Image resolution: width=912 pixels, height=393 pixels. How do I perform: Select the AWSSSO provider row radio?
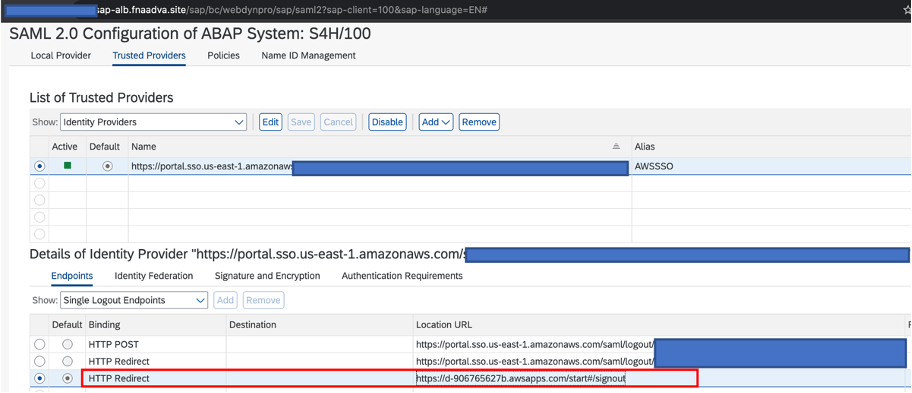pyautogui.click(x=40, y=166)
